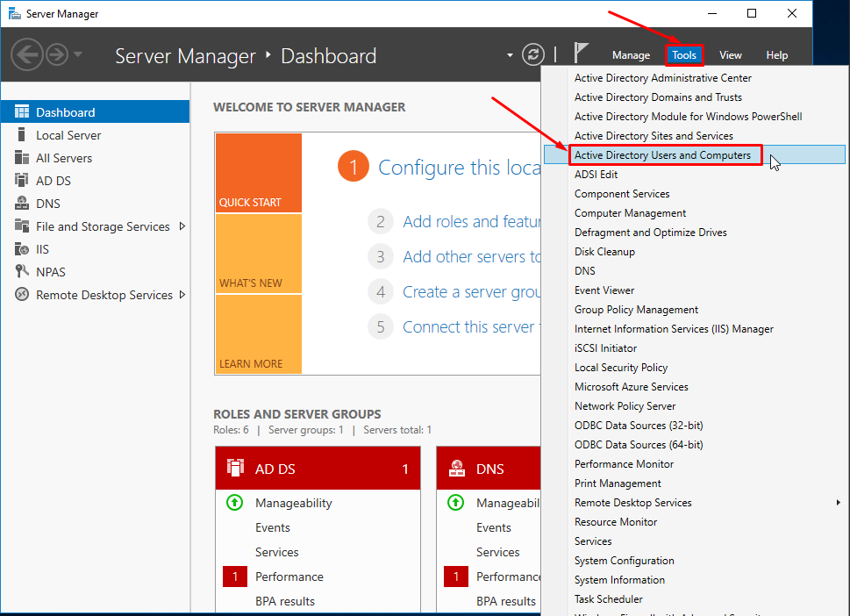The image size is (850, 616).
Task: Select Dashboard in the sidebar
Action: pyautogui.click(x=96, y=112)
